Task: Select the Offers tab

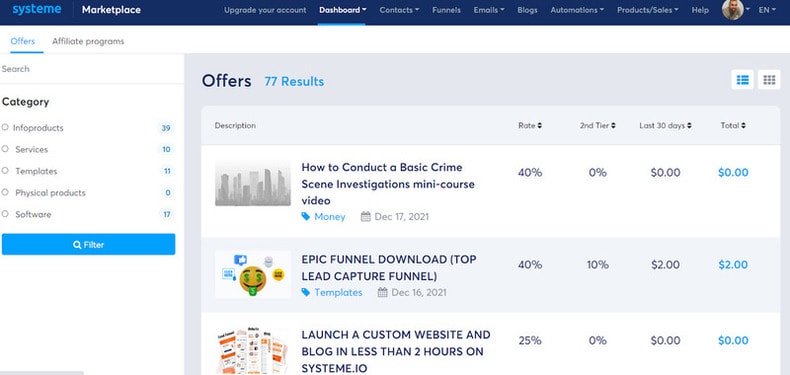Action: coord(23,41)
